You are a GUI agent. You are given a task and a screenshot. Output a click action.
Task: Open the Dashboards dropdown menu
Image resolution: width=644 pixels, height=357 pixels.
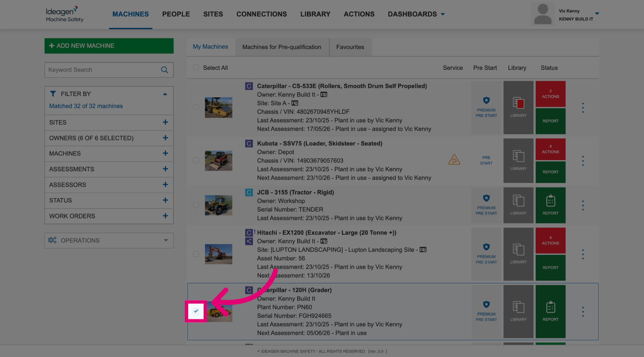tap(416, 14)
